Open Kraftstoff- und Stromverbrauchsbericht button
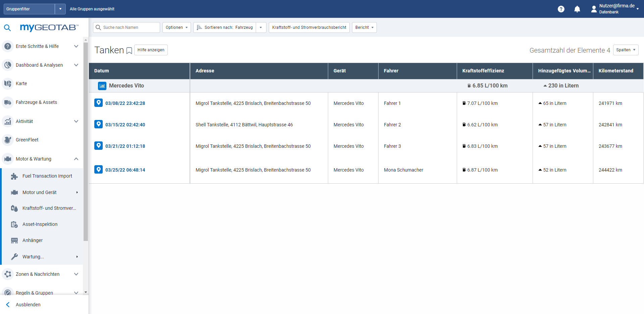Screen dimensions: 644x314 coord(309,27)
